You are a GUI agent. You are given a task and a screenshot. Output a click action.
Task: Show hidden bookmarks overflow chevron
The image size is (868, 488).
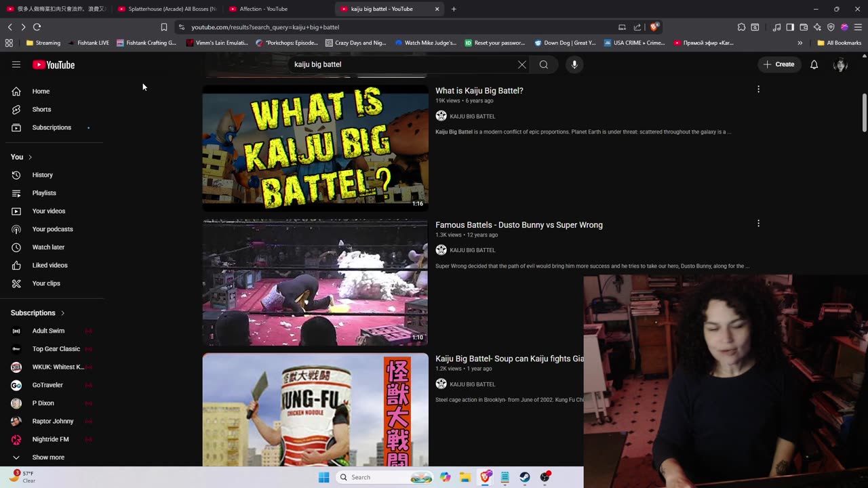pos(800,43)
